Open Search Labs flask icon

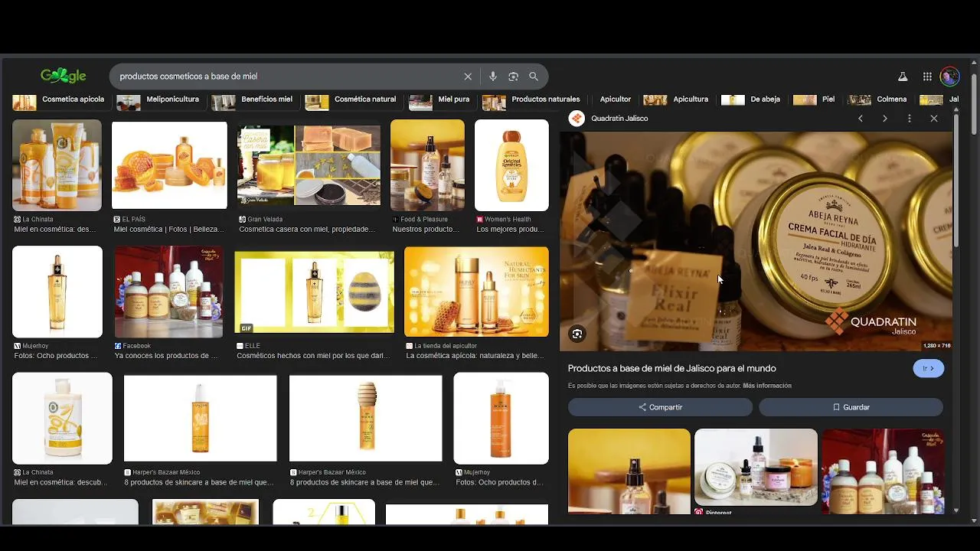903,77
